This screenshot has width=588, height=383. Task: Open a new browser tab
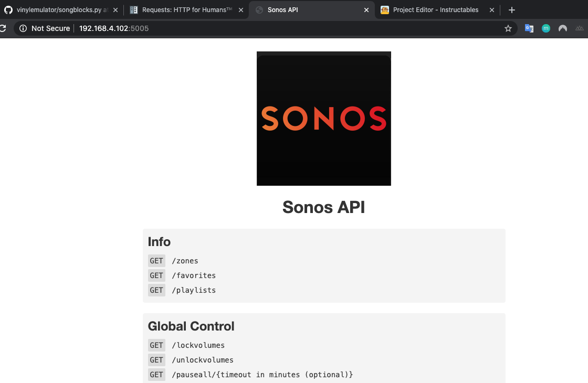511,9
